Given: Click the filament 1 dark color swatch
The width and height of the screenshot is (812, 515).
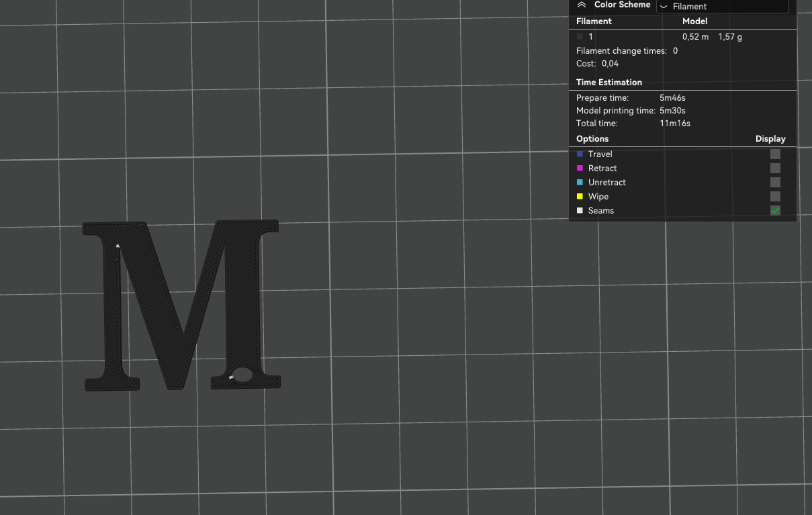Looking at the screenshot, I should 580,37.
